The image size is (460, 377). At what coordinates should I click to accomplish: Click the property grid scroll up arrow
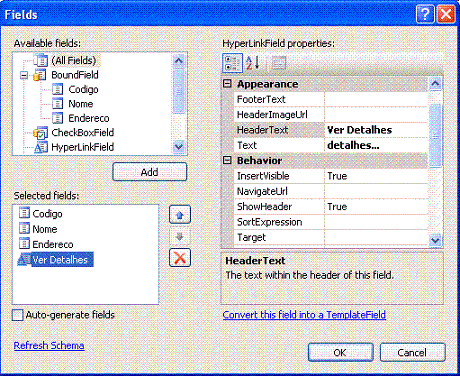pos(435,84)
